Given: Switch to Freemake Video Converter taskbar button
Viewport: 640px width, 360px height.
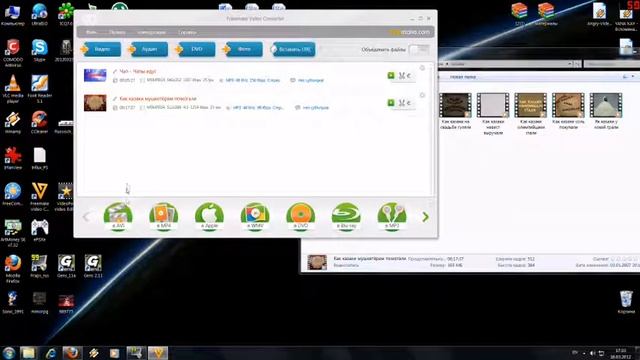Looking at the screenshot, I should tap(158, 353).
